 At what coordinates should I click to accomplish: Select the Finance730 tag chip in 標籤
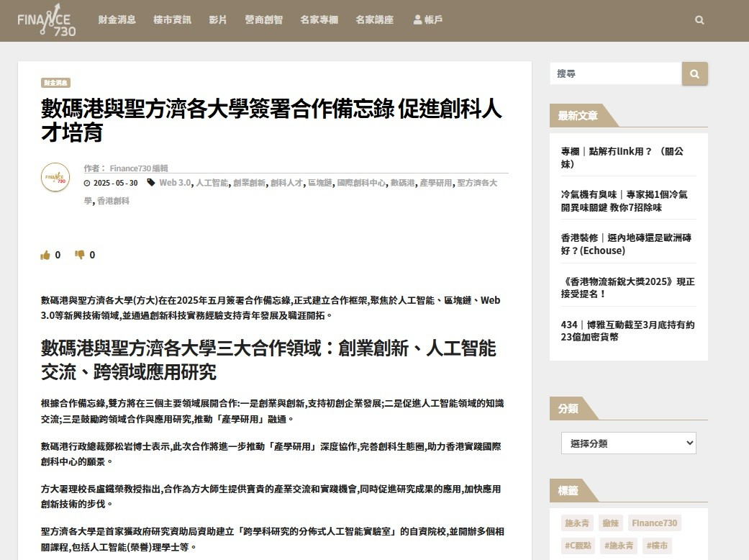[655, 523]
